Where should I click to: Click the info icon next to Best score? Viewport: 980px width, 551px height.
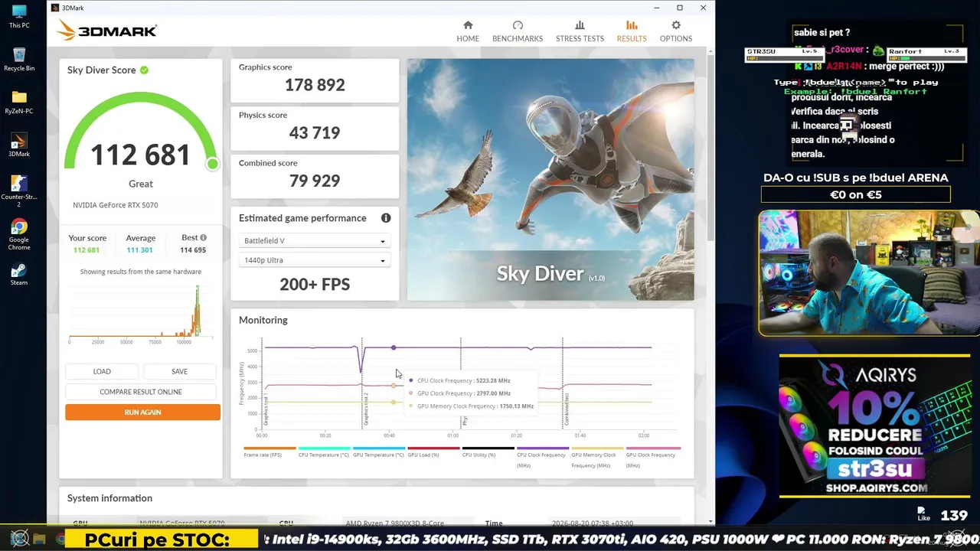pos(203,238)
